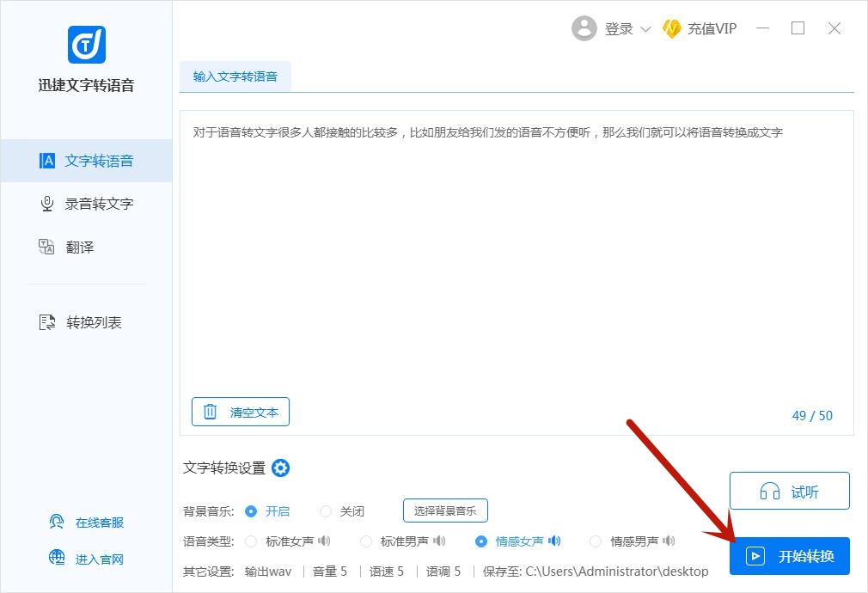Click the 试听 preview button

tap(790, 491)
